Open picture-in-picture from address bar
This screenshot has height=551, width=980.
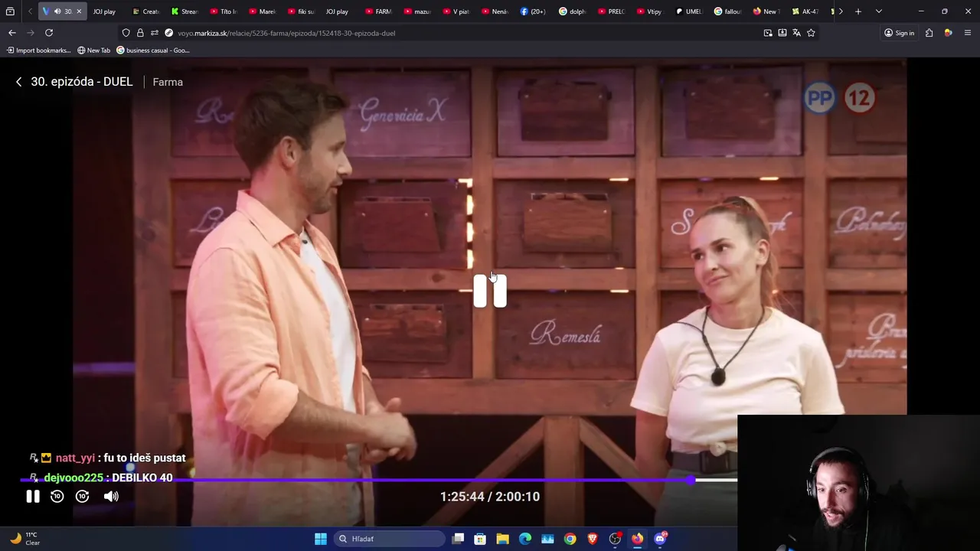coord(768,33)
